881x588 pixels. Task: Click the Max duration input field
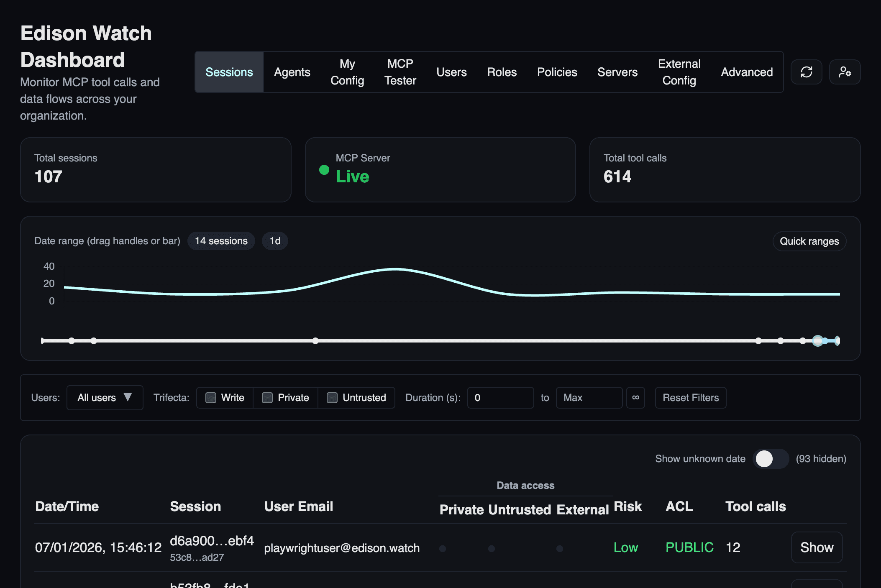click(x=589, y=398)
